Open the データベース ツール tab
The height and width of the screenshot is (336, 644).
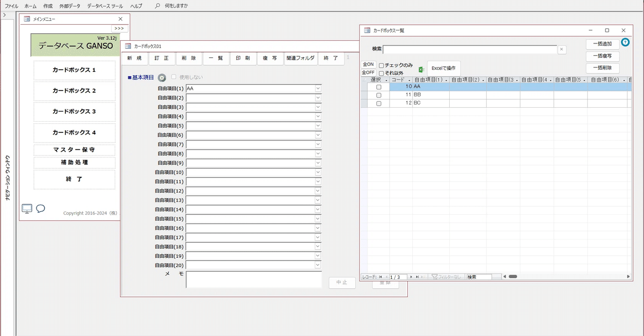[105, 5]
